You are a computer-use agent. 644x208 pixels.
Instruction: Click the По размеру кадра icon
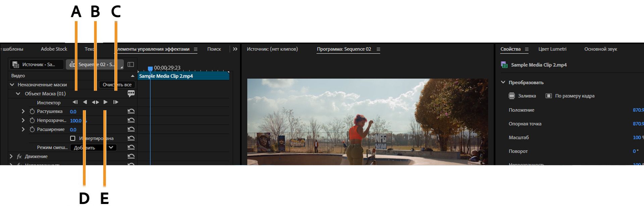coord(549,96)
